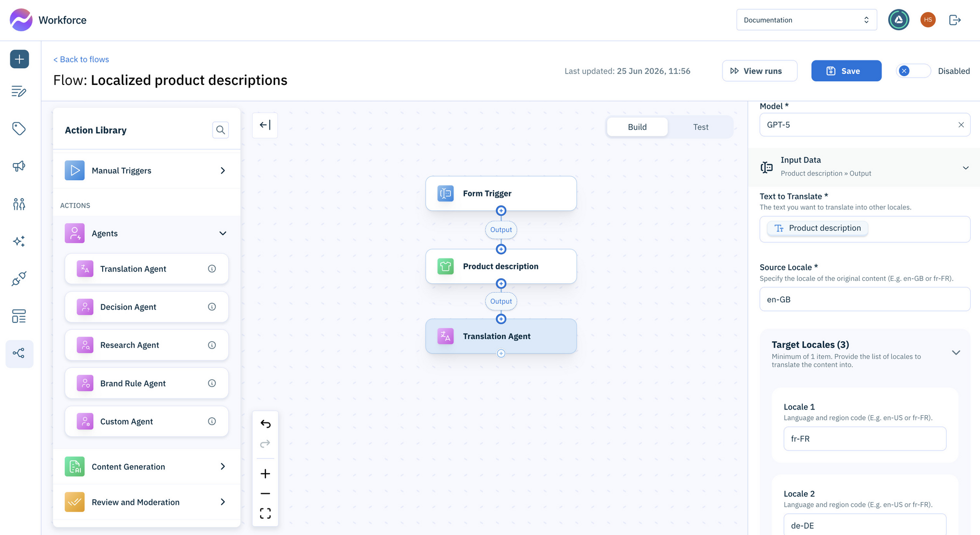
Task: Zoom out the canvas with minus
Action: pos(265,493)
